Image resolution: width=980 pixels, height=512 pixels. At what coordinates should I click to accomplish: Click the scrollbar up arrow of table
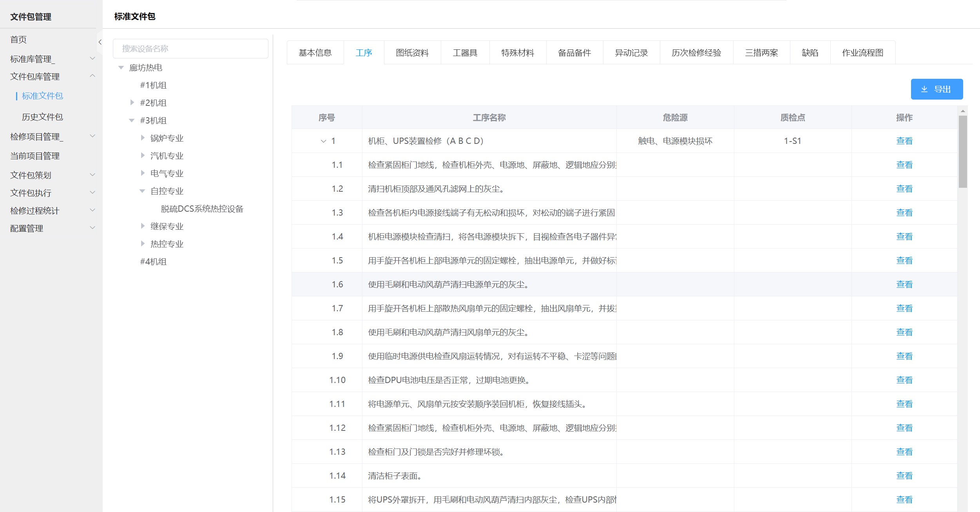(x=963, y=111)
